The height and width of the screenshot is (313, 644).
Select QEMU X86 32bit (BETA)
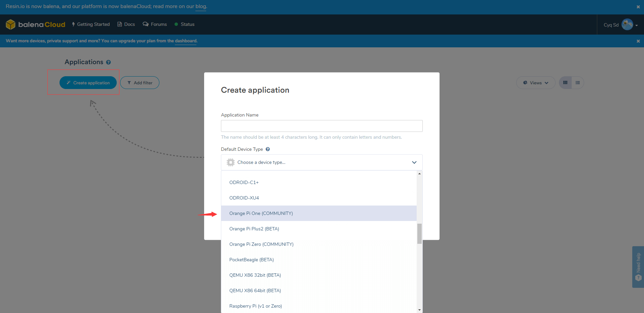[319, 275]
